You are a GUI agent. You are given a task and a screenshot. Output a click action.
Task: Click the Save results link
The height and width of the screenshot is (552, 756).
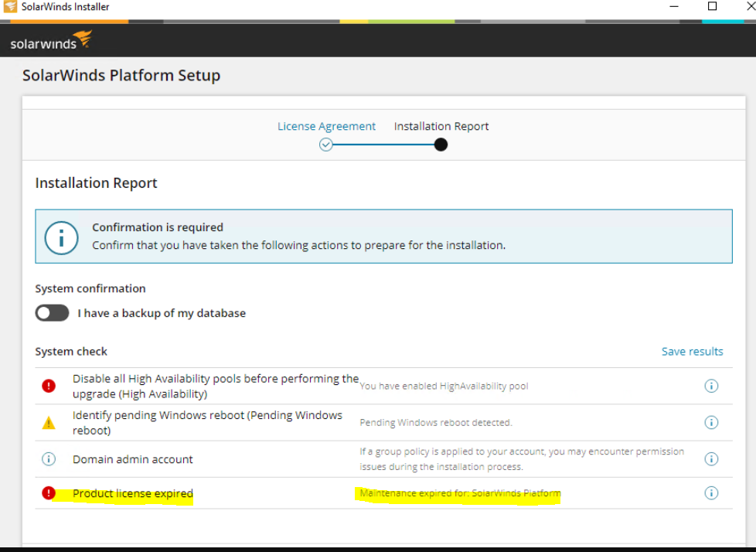tap(692, 351)
